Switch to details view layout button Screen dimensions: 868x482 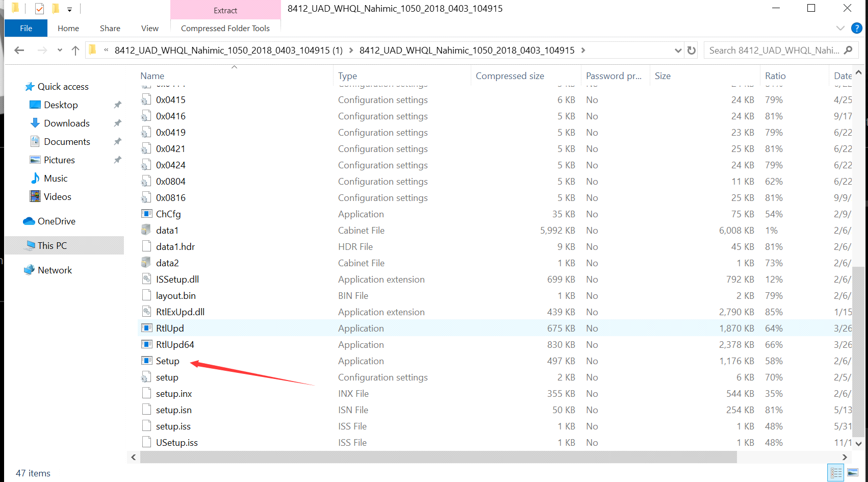[836, 473]
